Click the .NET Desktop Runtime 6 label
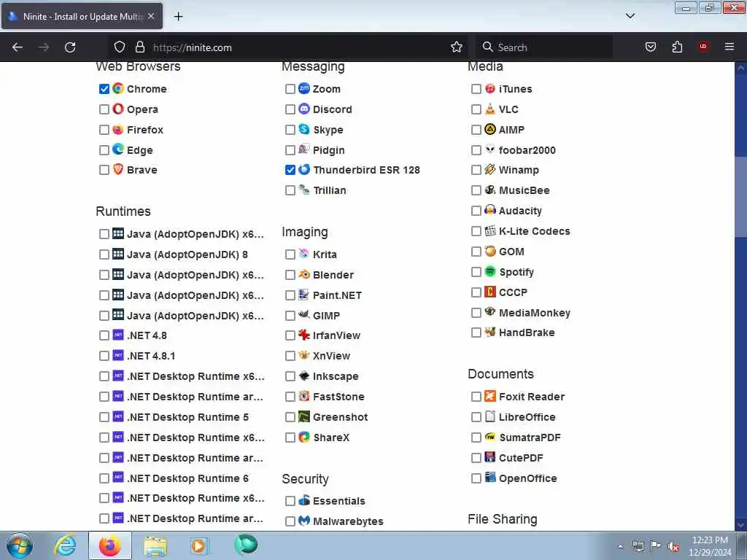The width and height of the screenshot is (747, 560). [x=187, y=478]
